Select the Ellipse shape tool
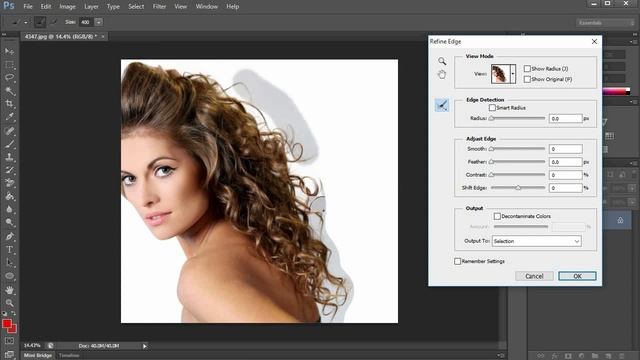This screenshot has height=360, width=640. (x=9, y=276)
